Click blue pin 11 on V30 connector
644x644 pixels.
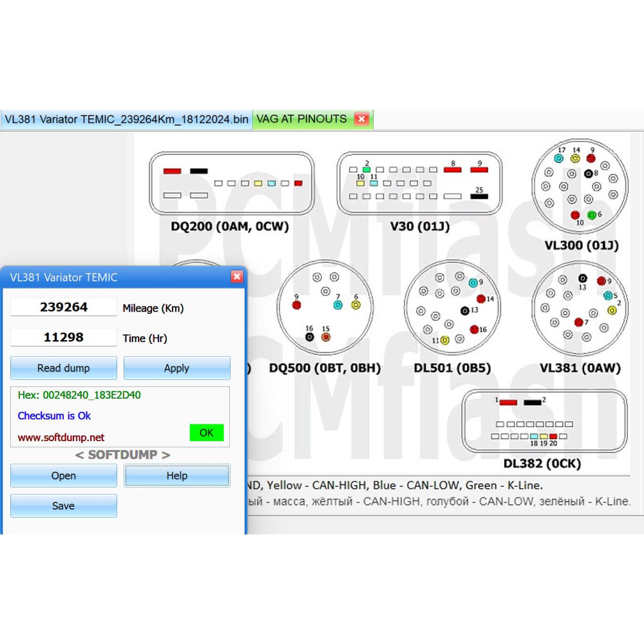(x=374, y=183)
